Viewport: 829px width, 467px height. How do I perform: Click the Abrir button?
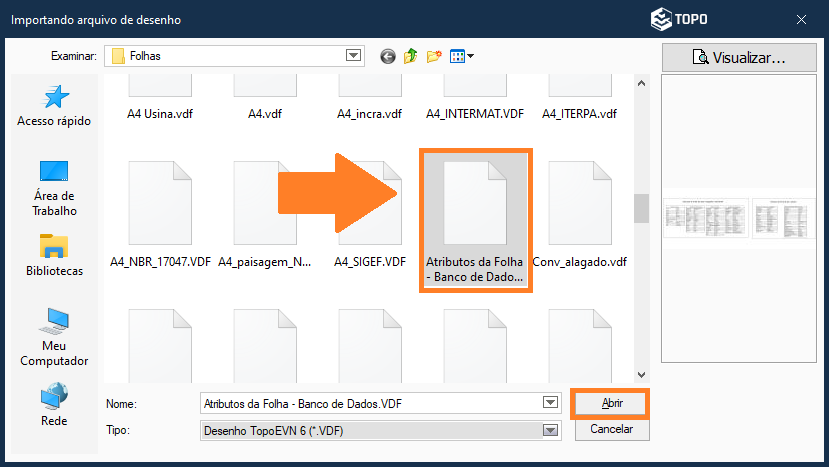[x=610, y=403]
